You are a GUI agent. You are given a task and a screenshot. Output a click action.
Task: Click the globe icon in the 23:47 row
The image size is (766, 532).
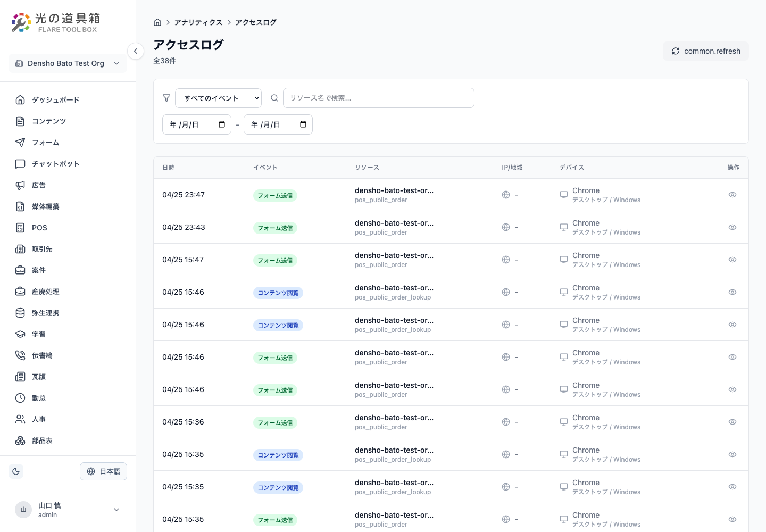click(x=506, y=195)
